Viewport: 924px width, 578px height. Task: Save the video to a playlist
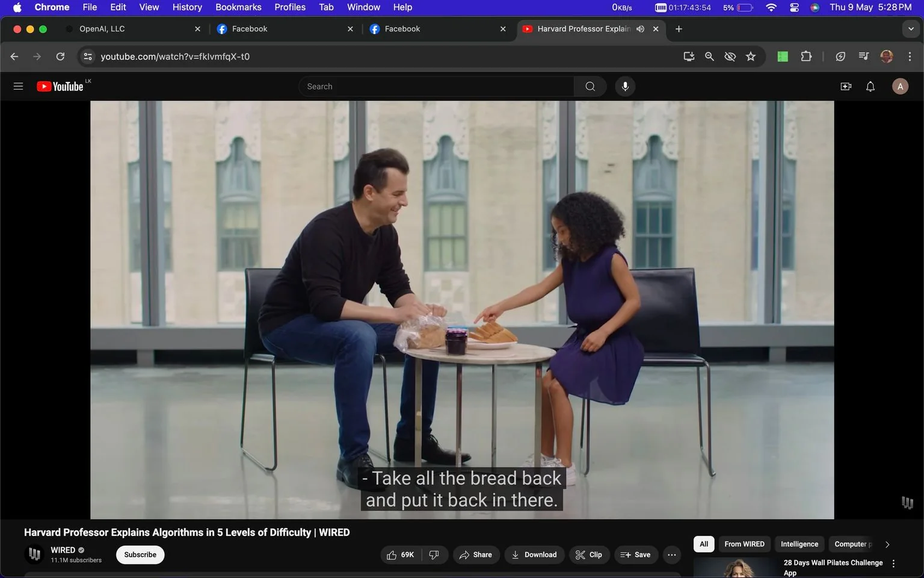pyautogui.click(x=635, y=555)
